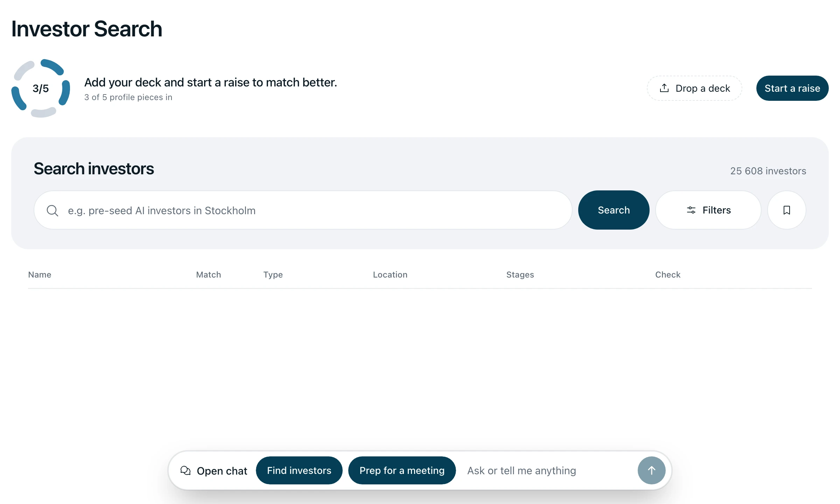This screenshot has height=504, width=840.
Task: Send message with the up arrow button
Action: pyautogui.click(x=651, y=470)
